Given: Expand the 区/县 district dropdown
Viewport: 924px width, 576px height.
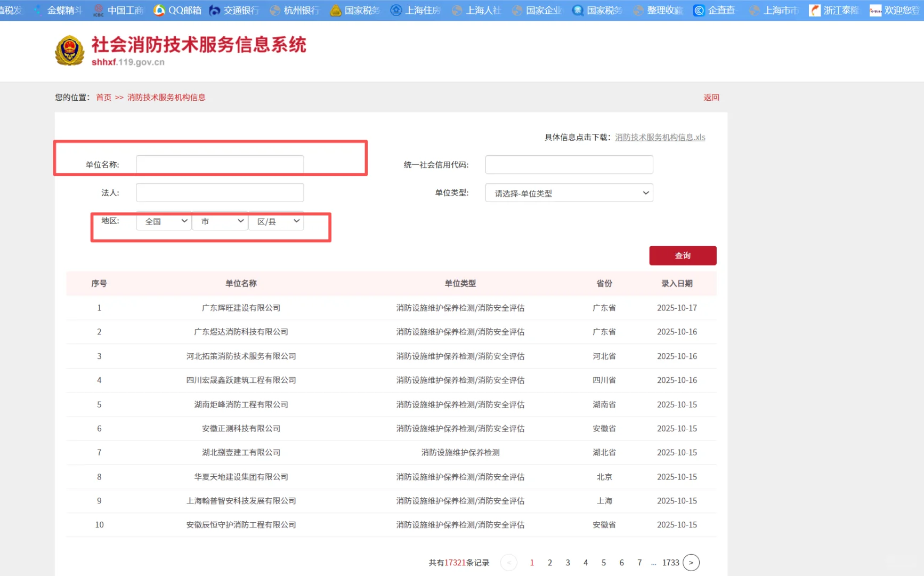Looking at the screenshot, I should pos(275,221).
